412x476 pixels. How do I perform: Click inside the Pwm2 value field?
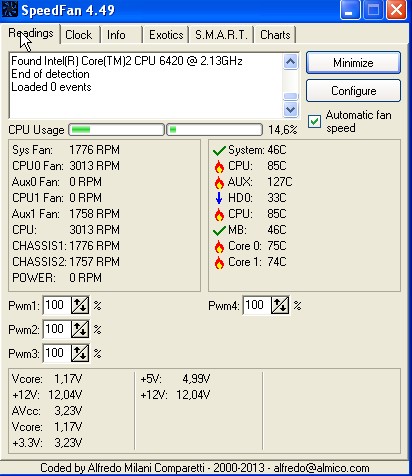click(57, 329)
